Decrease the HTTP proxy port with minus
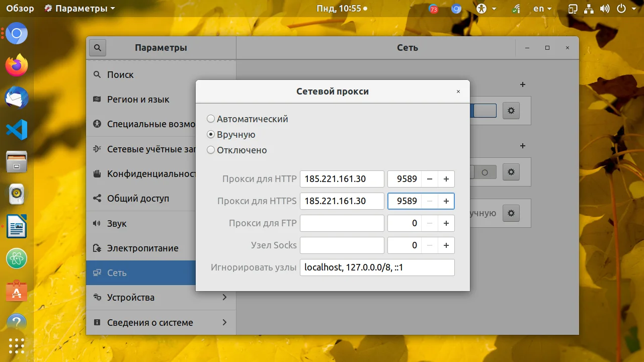644x362 pixels. tap(429, 179)
